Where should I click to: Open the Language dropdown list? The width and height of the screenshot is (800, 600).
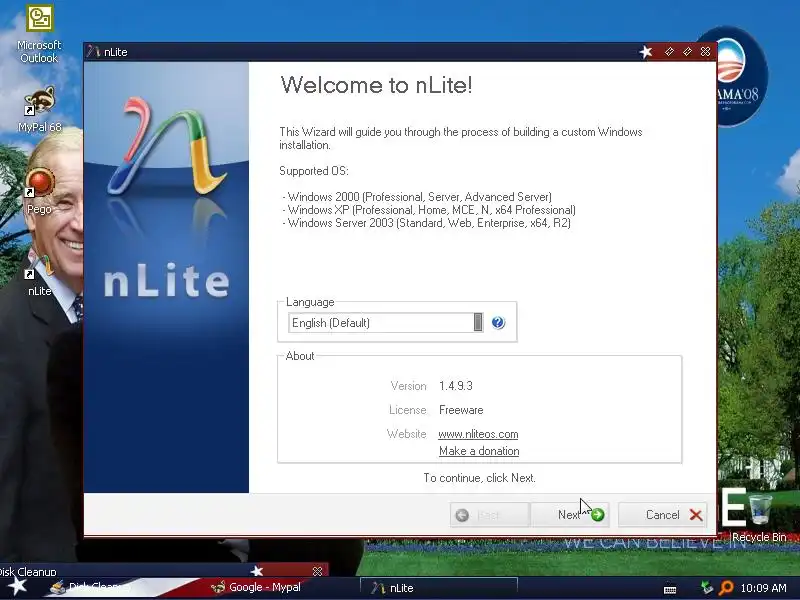386,322
